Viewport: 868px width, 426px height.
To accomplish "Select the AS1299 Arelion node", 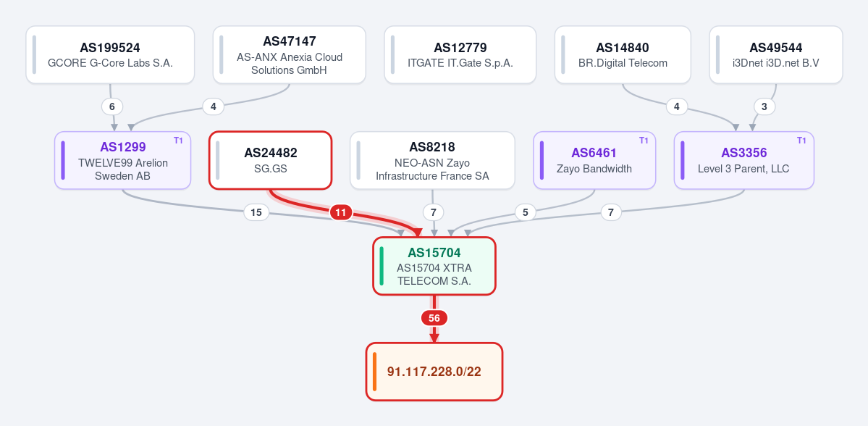I will click(x=123, y=160).
